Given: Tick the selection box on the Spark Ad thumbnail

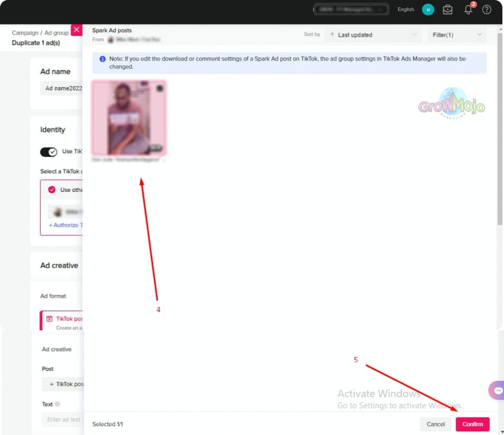Looking at the screenshot, I should (x=159, y=88).
